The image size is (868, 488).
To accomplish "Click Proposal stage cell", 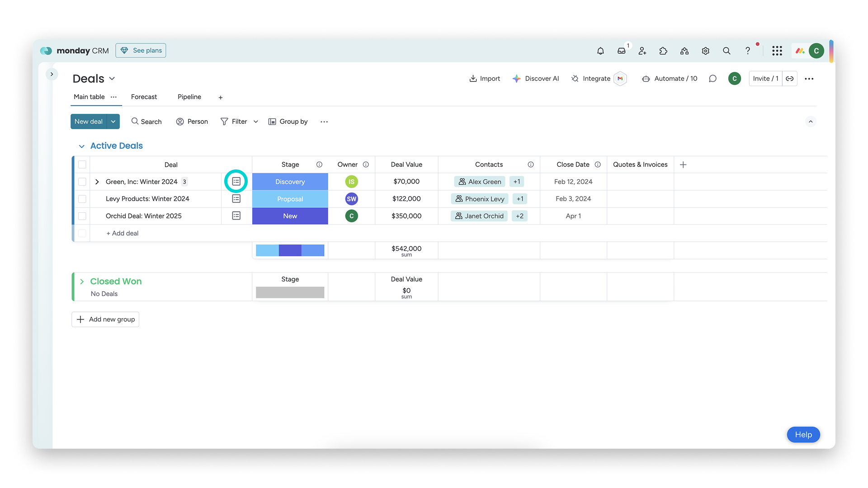I will point(290,199).
